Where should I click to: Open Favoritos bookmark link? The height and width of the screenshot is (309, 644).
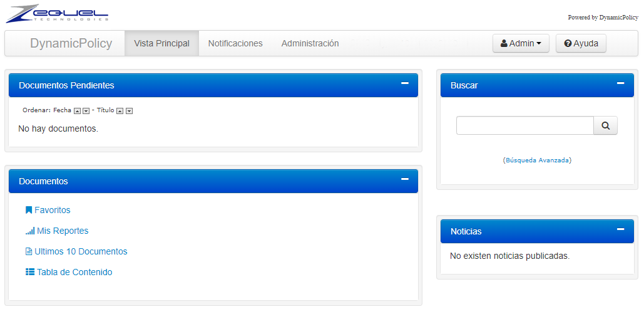point(52,210)
